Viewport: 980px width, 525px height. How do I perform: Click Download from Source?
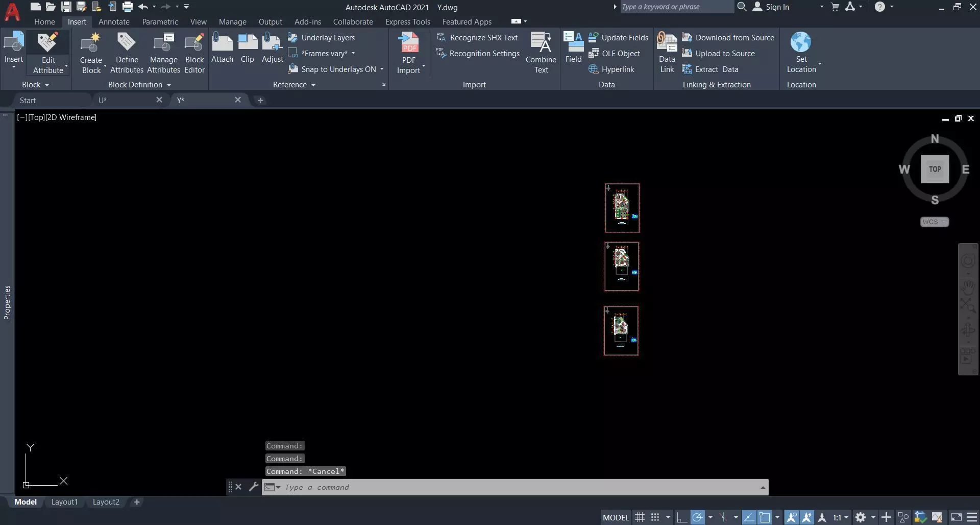pyautogui.click(x=728, y=38)
